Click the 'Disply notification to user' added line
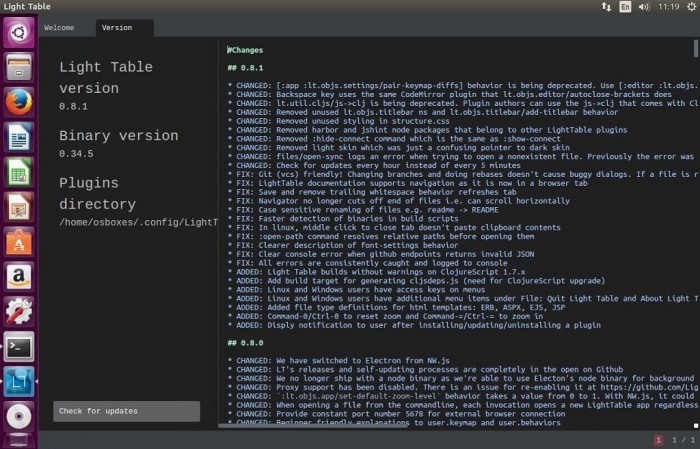Image resolution: width=700 pixels, height=449 pixels. [414, 325]
